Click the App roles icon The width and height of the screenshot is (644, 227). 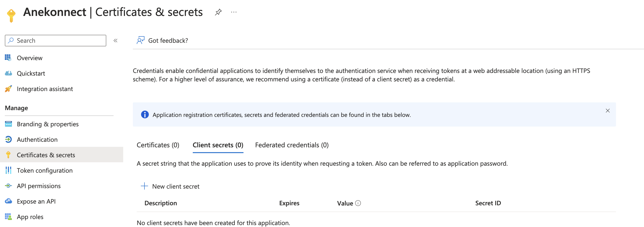click(x=8, y=217)
